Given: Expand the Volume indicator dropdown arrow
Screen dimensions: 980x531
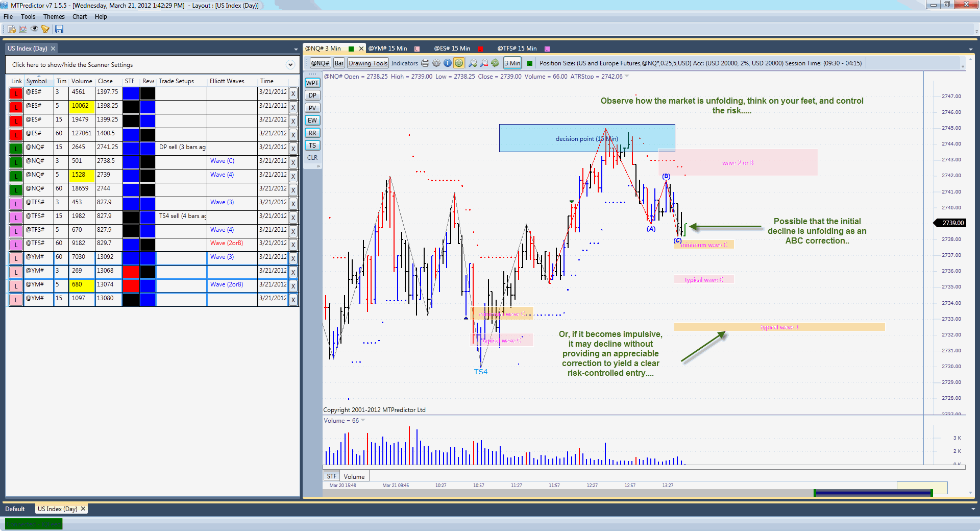Looking at the screenshot, I should pos(363,421).
